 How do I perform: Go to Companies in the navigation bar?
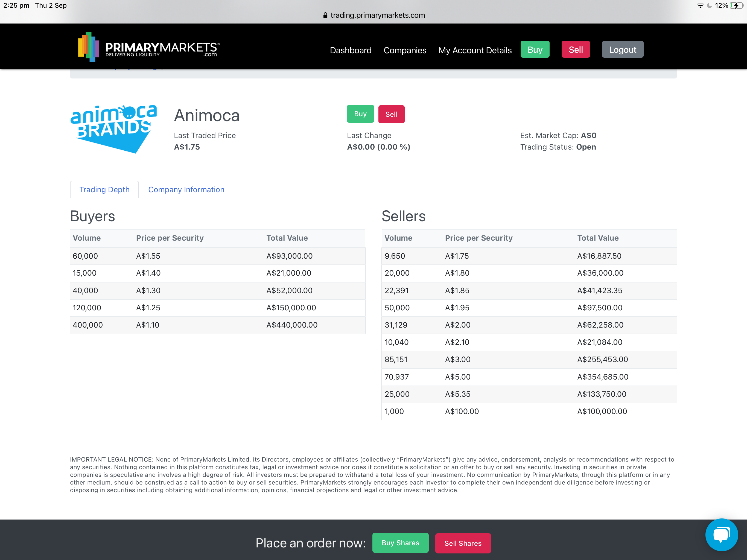[405, 50]
